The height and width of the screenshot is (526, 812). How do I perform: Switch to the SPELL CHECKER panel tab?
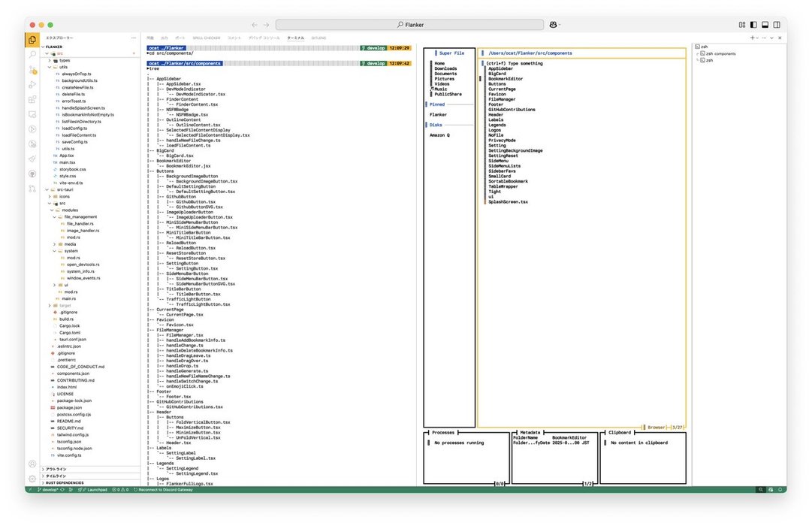207,37
